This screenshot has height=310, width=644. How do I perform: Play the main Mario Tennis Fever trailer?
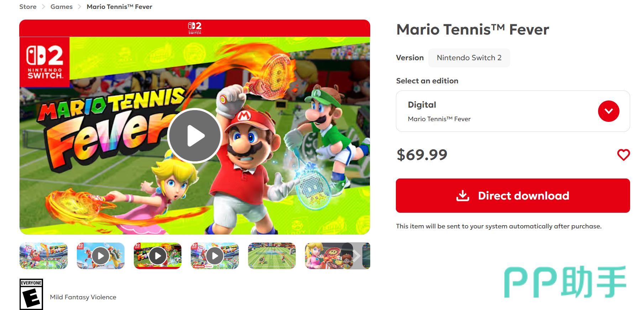pos(195,136)
